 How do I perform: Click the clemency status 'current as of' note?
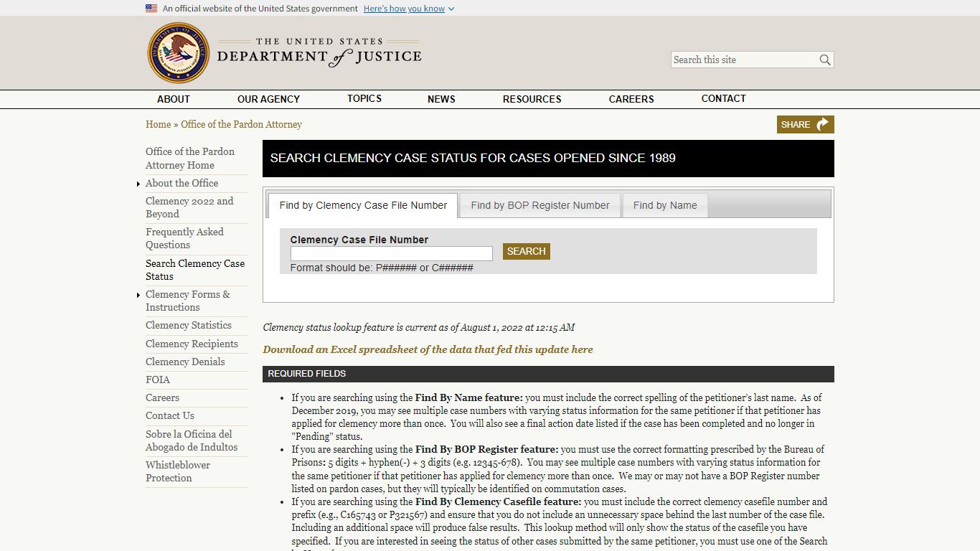[x=419, y=327]
